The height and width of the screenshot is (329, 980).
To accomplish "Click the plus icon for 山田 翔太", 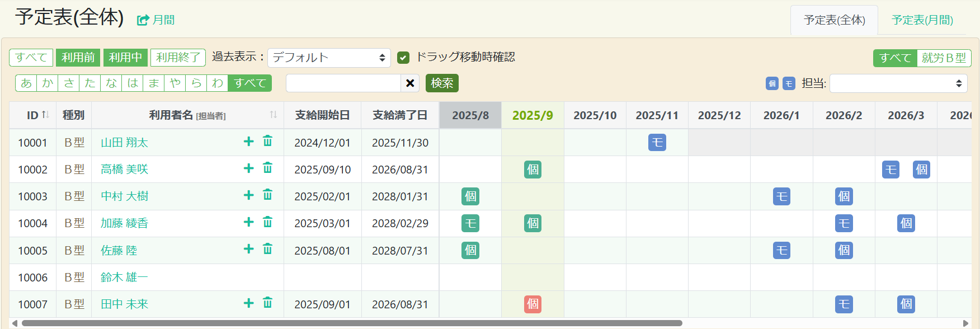I will pos(249,142).
